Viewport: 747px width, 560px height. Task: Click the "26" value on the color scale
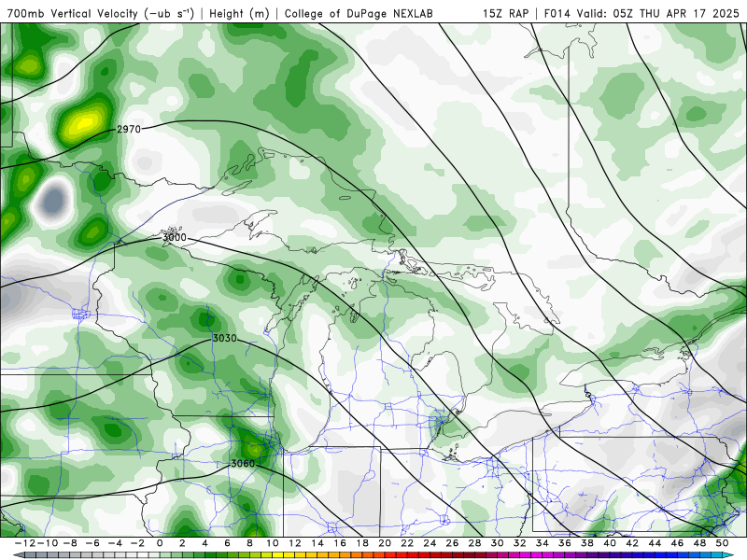tap(452, 543)
